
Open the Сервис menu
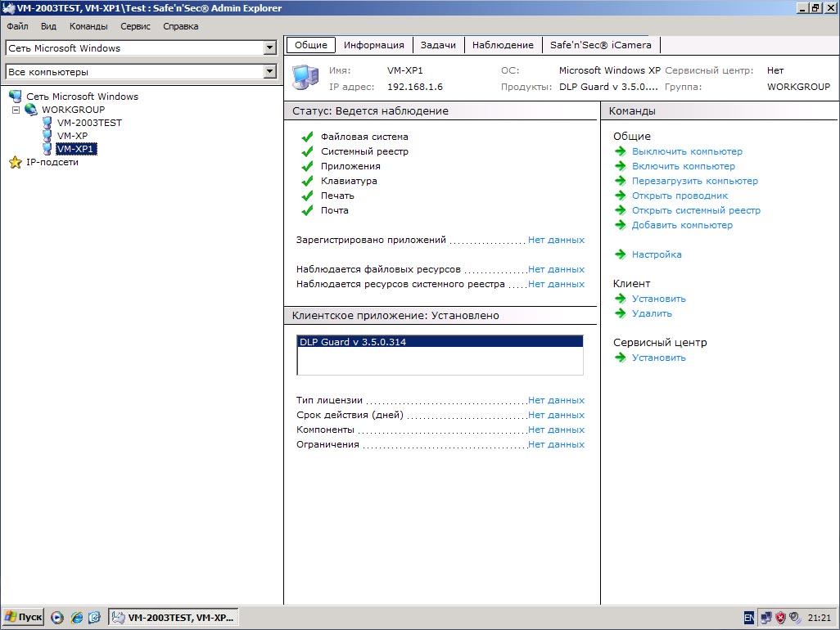click(x=135, y=26)
